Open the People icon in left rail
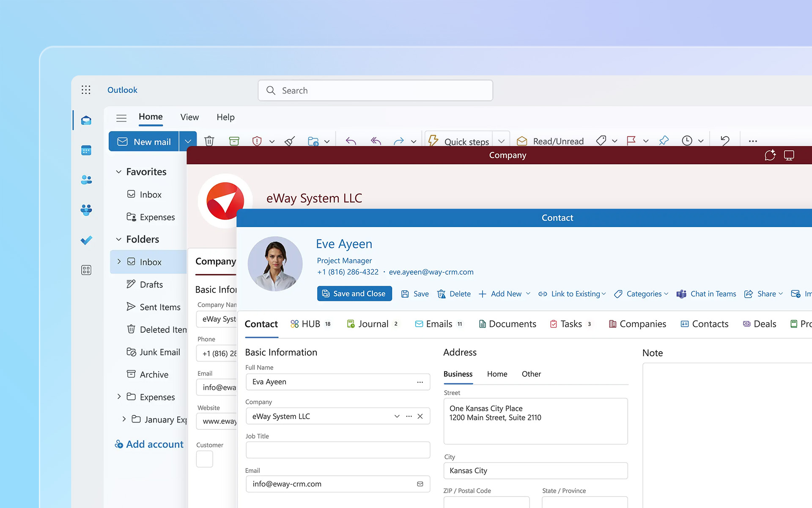812x508 pixels. 86,180
